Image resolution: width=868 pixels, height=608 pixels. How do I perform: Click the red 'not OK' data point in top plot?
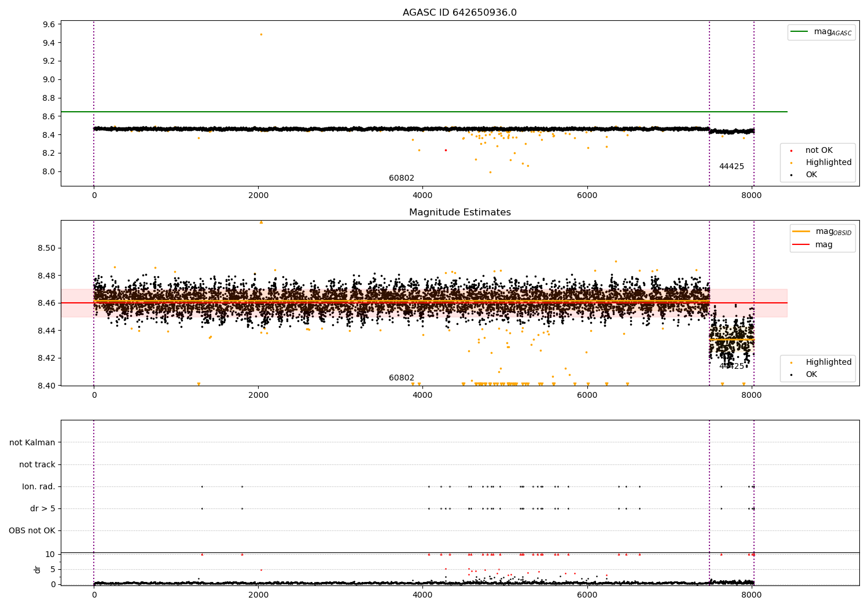[x=446, y=150]
